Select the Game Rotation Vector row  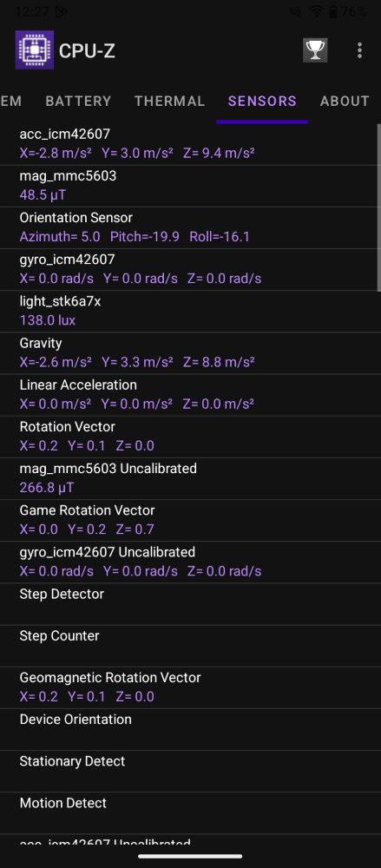[188, 520]
